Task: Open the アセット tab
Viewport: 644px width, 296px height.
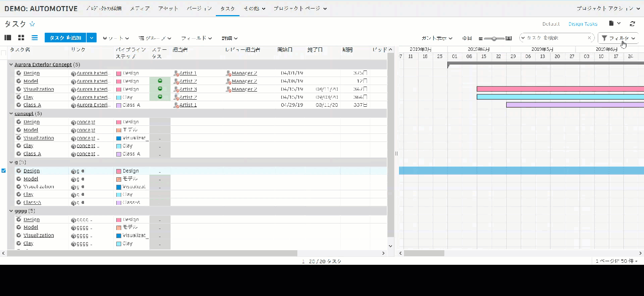Action: 168,9
